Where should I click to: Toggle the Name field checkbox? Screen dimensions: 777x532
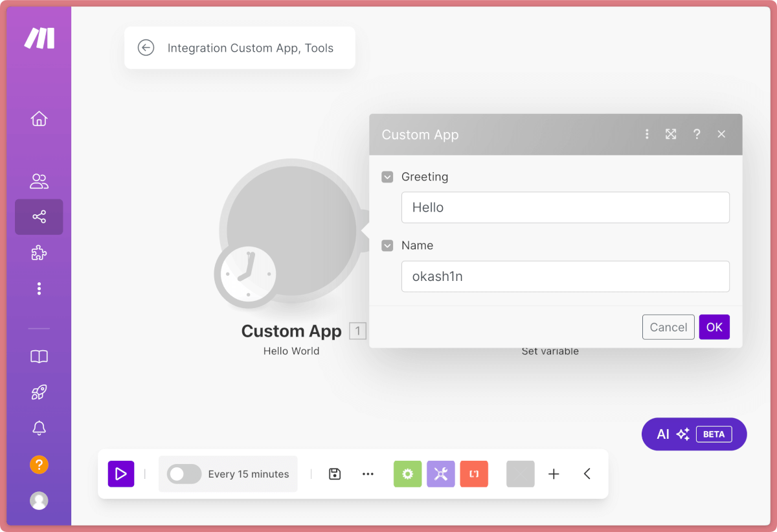click(387, 245)
